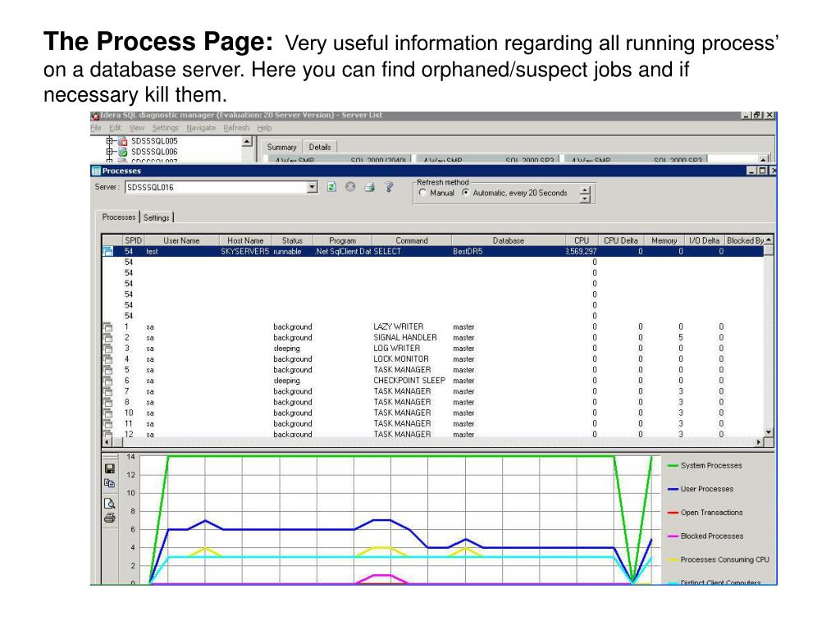The height and width of the screenshot is (630, 840).
Task: Open the Refresh menu
Action: 236,128
